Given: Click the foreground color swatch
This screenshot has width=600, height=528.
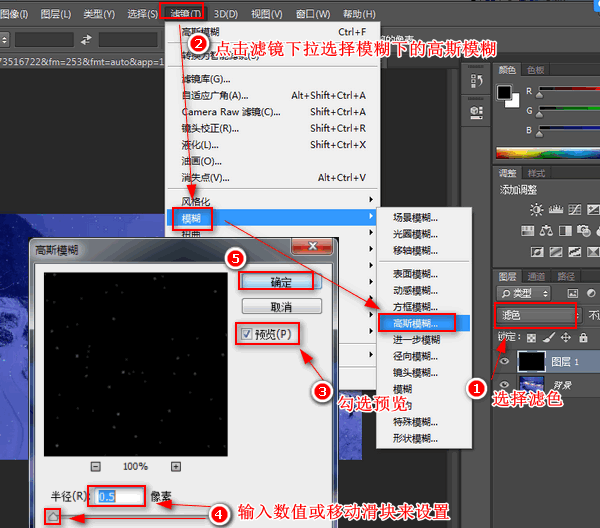Looking at the screenshot, I should point(504,92).
